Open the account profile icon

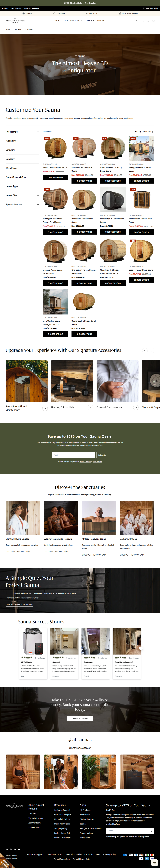coord(142,21)
